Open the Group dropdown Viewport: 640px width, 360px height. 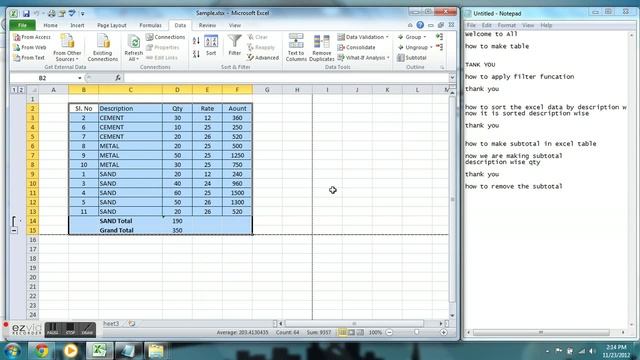click(x=411, y=37)
